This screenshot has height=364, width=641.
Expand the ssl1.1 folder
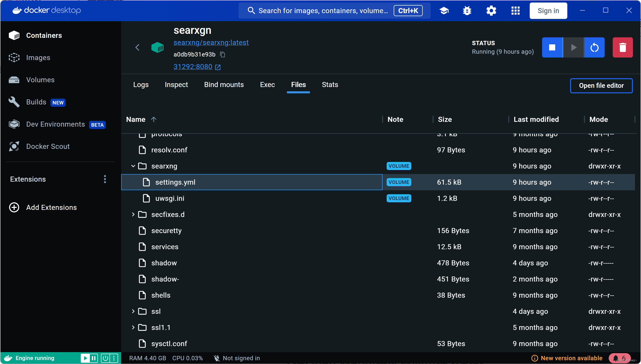(133, 327)
